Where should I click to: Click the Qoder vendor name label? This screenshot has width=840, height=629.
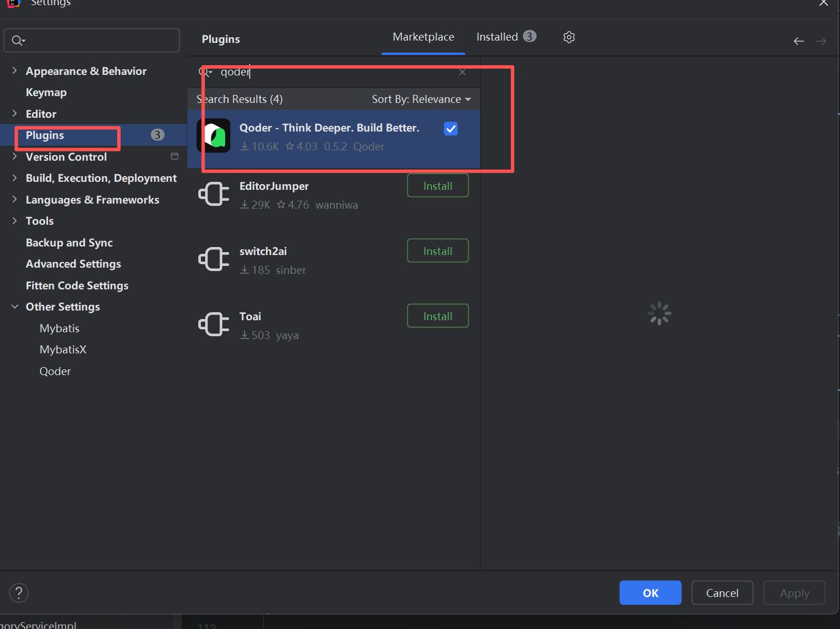(x=369, y=147)
